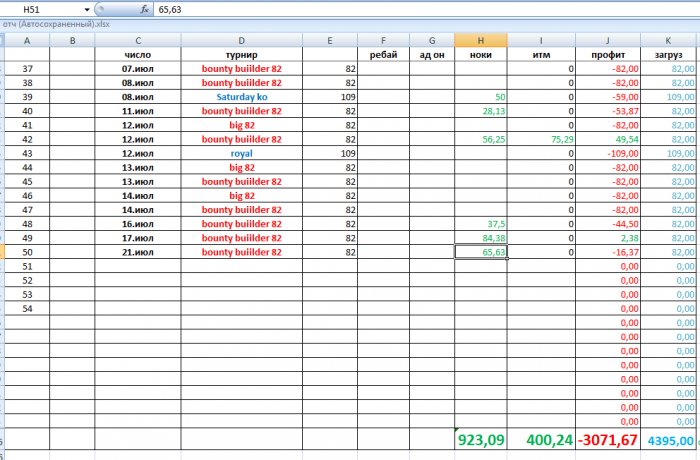Select the profit value 49,54
Viewport: 700px width, 460px height.
(x=608, y=139)
